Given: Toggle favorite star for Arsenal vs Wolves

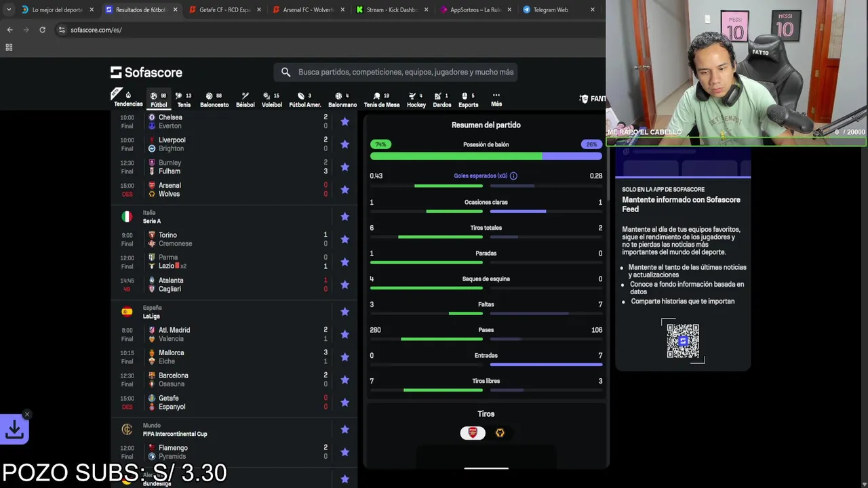Looking at the screenshot, I should point(344,190).
